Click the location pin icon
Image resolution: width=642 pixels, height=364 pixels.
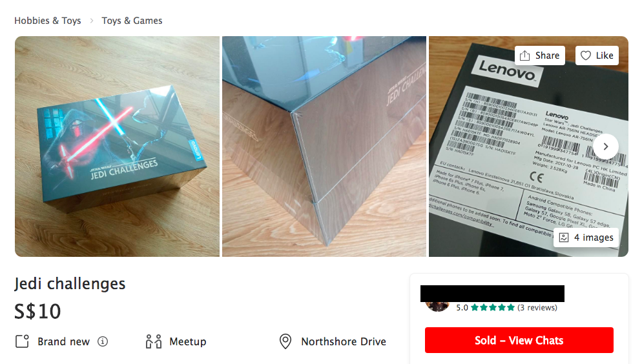(285, 341)
